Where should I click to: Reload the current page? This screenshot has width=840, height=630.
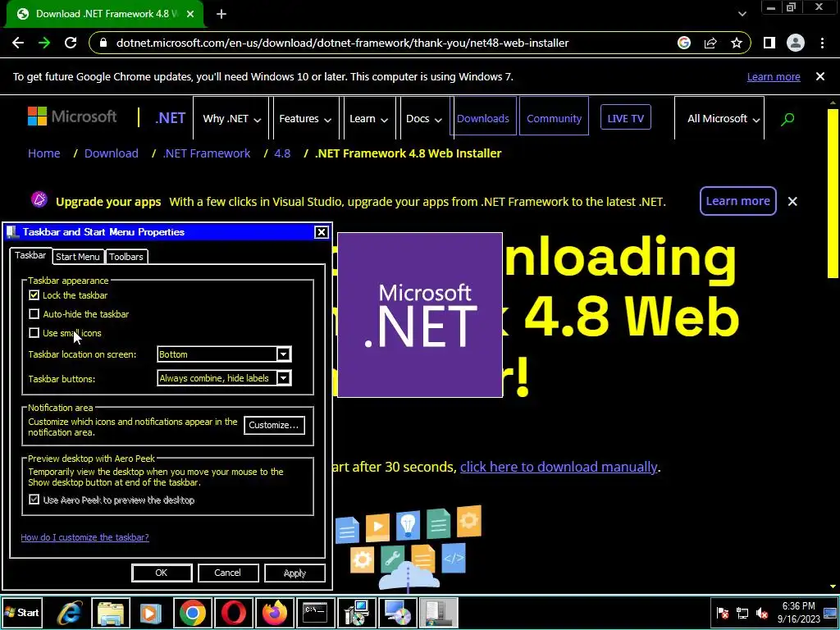[71, 43]
